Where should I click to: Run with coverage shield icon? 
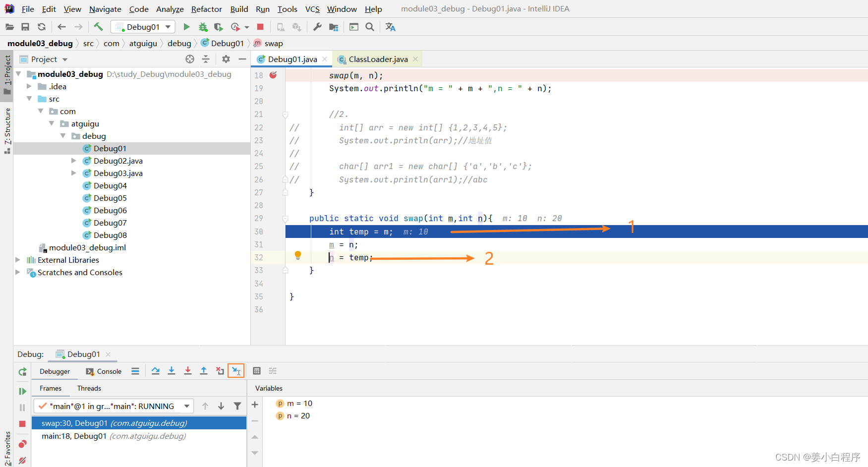click(219, 27)
